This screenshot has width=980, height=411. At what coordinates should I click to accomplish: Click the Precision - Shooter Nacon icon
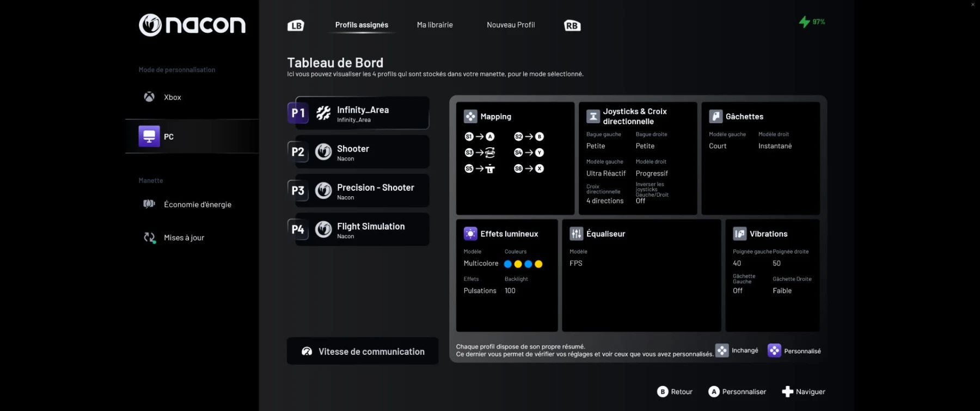pos(323,190)
